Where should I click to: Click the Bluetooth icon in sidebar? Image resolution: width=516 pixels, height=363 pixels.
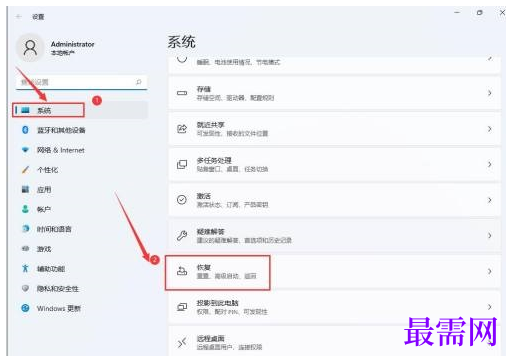point(25,130)
